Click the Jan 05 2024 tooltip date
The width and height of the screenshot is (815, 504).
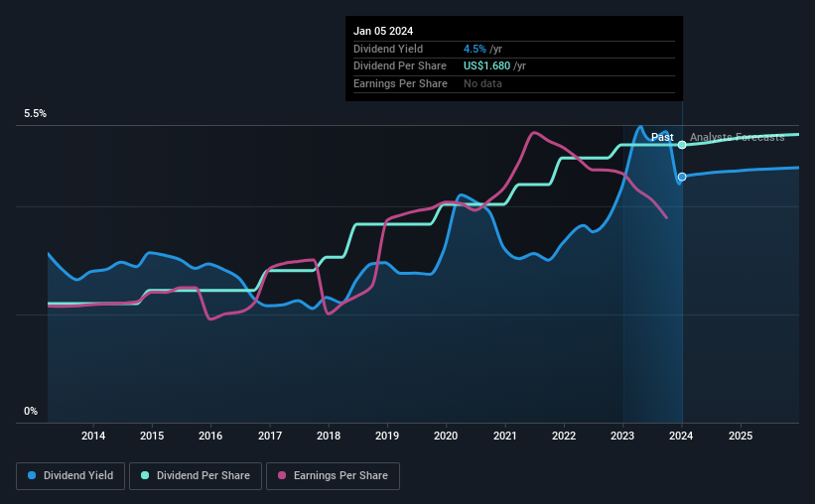coord(383,31)
